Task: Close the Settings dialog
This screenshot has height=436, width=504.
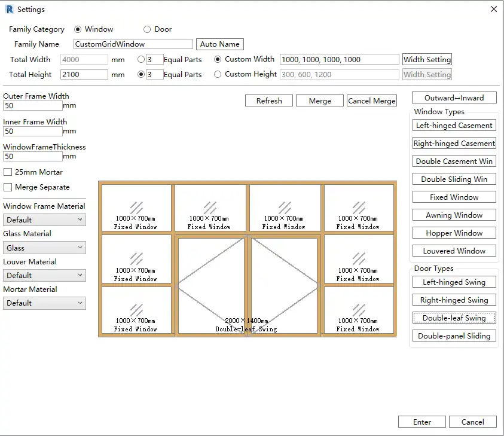Action: 493,9
